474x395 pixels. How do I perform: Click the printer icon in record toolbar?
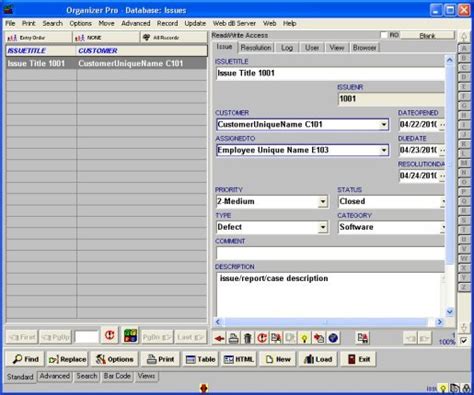(233, 338)
